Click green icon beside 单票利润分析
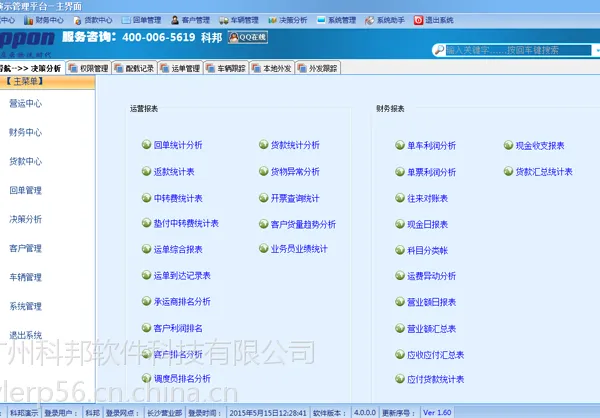This screenshot has width=600, height=418. coord(400,172)
